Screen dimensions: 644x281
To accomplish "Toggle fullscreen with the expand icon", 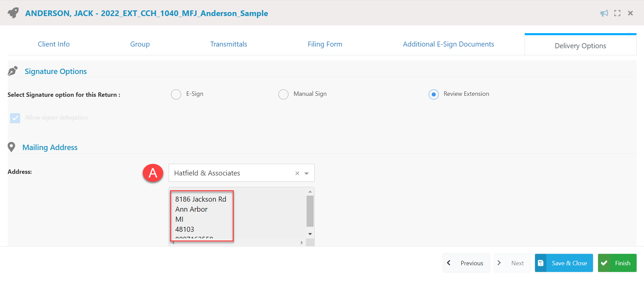I will 617,13.
